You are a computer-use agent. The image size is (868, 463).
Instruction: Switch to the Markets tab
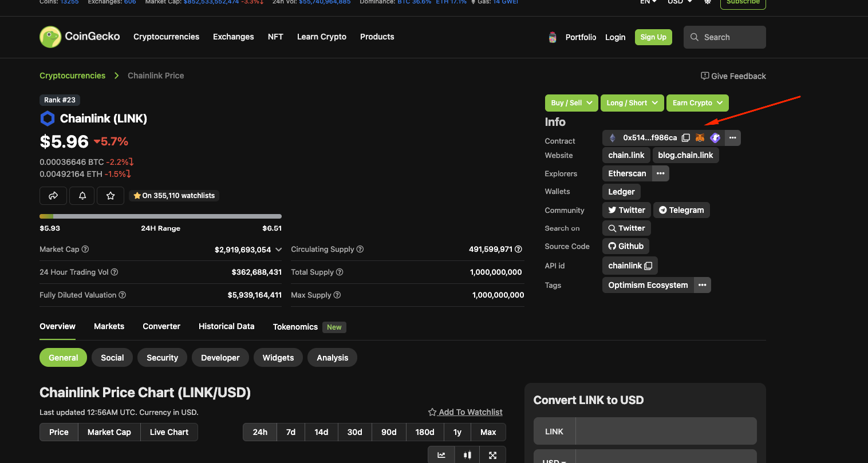tap(109, 326)
